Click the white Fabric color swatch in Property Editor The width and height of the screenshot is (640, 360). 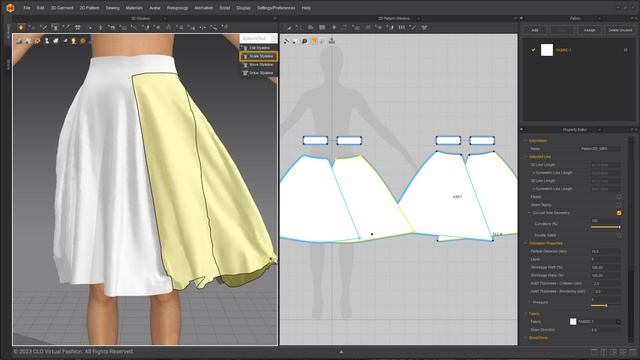coord(573,322)
